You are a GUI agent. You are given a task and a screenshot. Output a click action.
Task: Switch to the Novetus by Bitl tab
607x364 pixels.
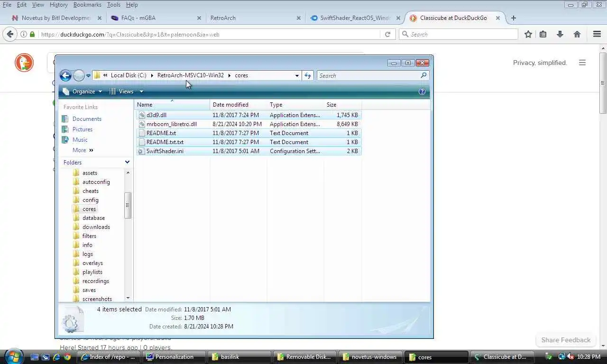tap(56, 18)
